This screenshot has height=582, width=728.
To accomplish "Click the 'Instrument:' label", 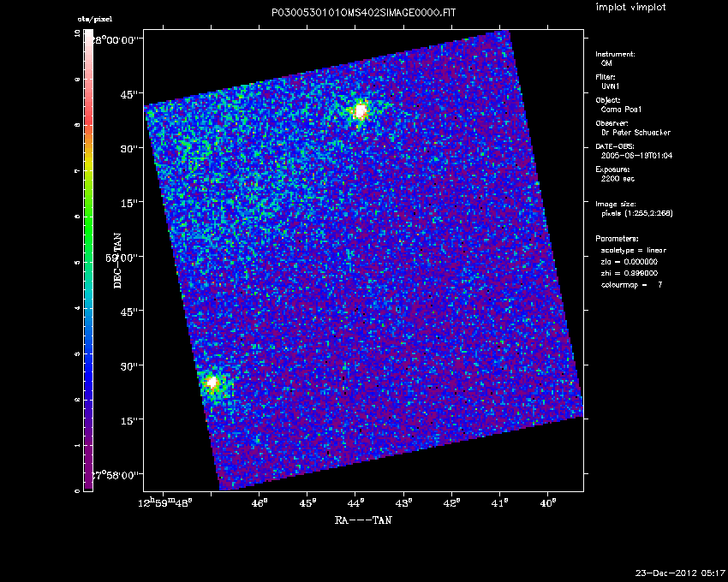I will click(x=615, y=54).
